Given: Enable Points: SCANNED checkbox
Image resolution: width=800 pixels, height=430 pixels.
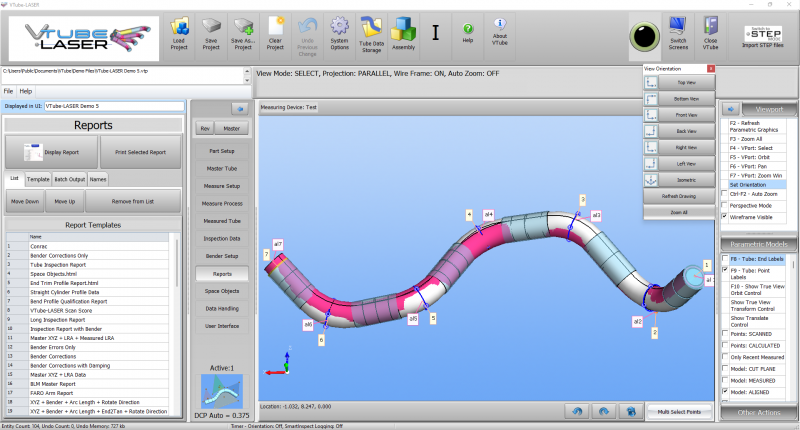Looking at the screenshot, I should (x=725, y=334).
